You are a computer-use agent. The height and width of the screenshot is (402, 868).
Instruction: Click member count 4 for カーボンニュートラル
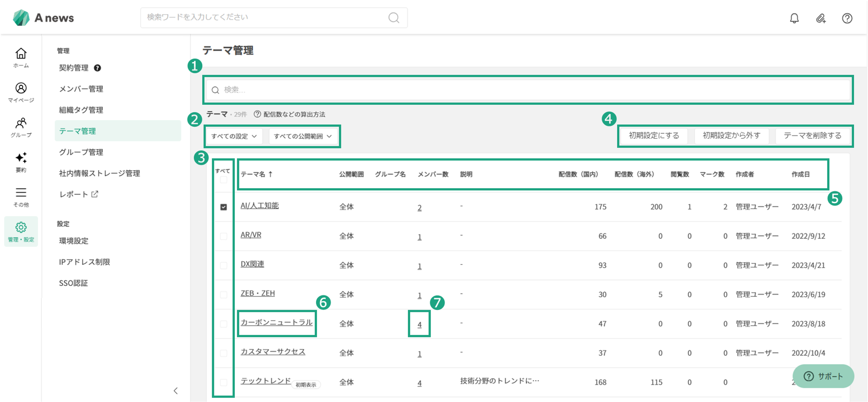point(420,324)
